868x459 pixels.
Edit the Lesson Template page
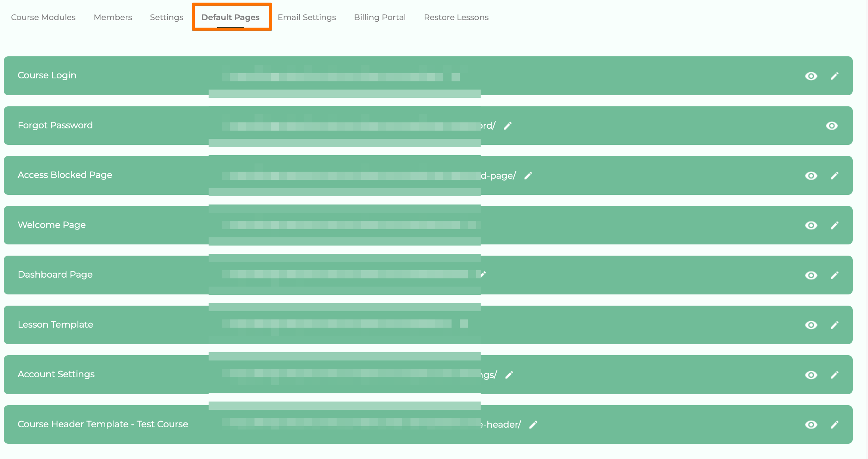tap(834, 325)
